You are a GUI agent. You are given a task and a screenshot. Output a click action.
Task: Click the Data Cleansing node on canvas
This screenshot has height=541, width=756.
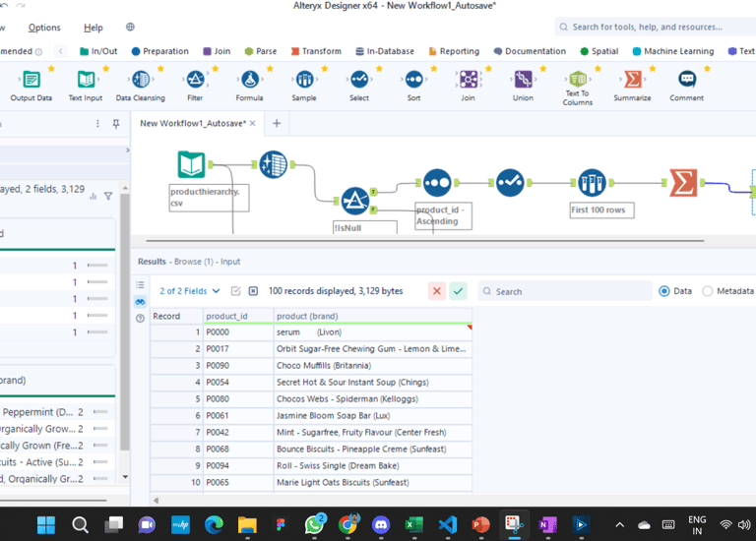click(274, 164)
